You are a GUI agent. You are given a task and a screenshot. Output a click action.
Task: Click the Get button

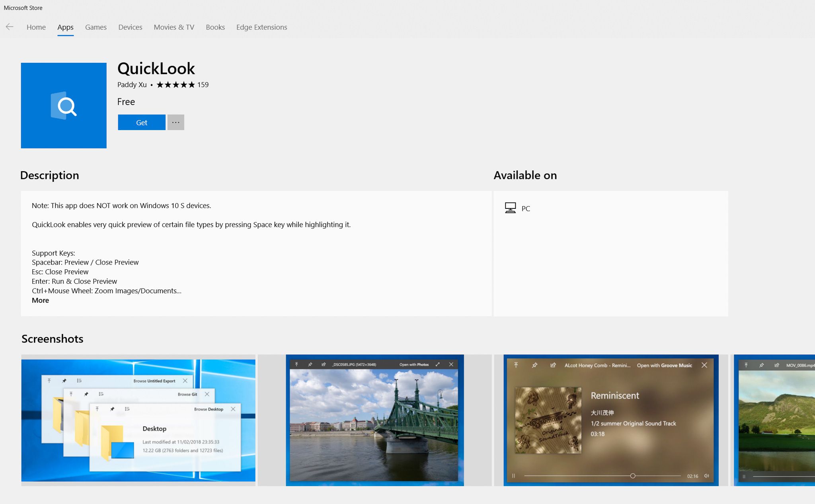pos(142,123)
